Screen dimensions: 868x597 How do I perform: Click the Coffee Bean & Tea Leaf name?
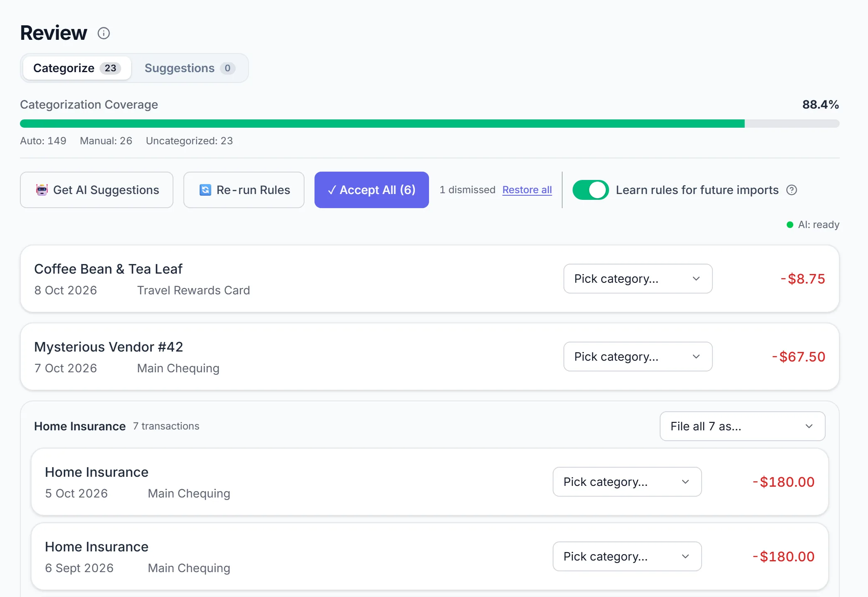(x=108, y=269)
